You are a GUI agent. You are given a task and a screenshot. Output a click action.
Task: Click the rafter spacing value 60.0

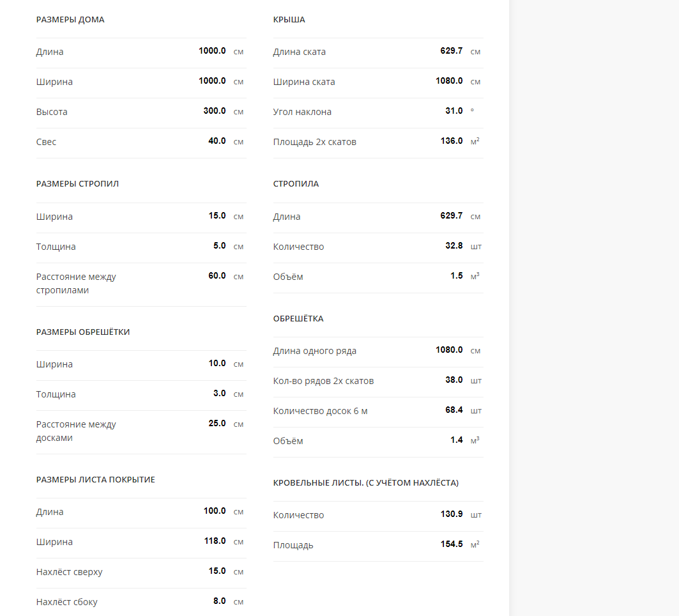pos(217,276)
